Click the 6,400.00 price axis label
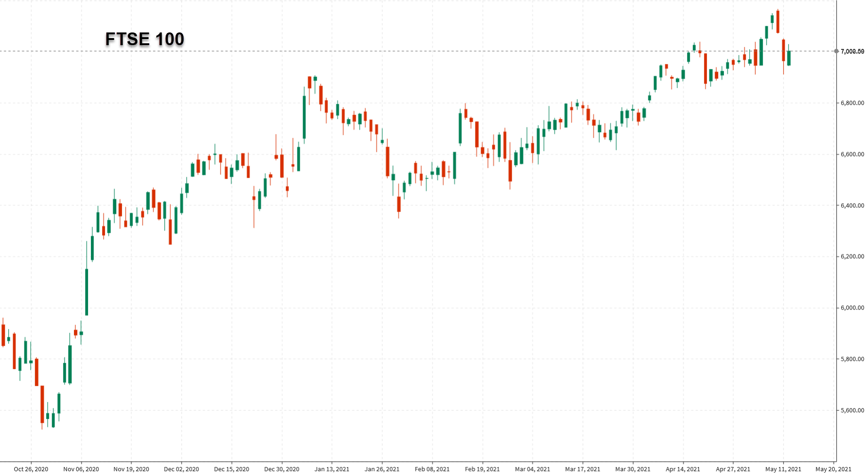 click(x=852, y=206)
